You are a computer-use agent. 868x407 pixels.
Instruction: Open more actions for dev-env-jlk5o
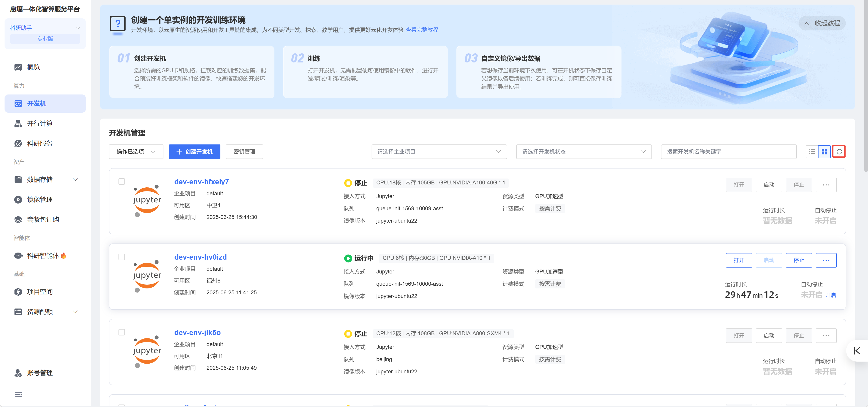coord(826,335)
